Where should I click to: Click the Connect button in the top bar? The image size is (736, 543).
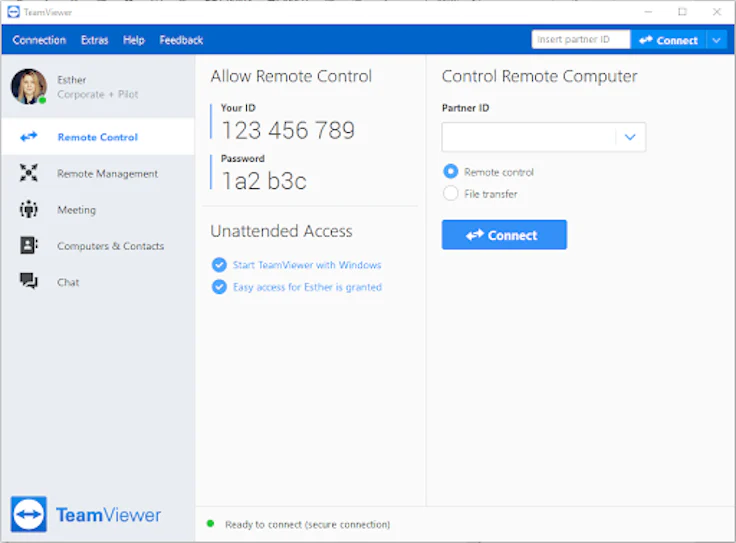pyautogui.click(x=668, y=40)
